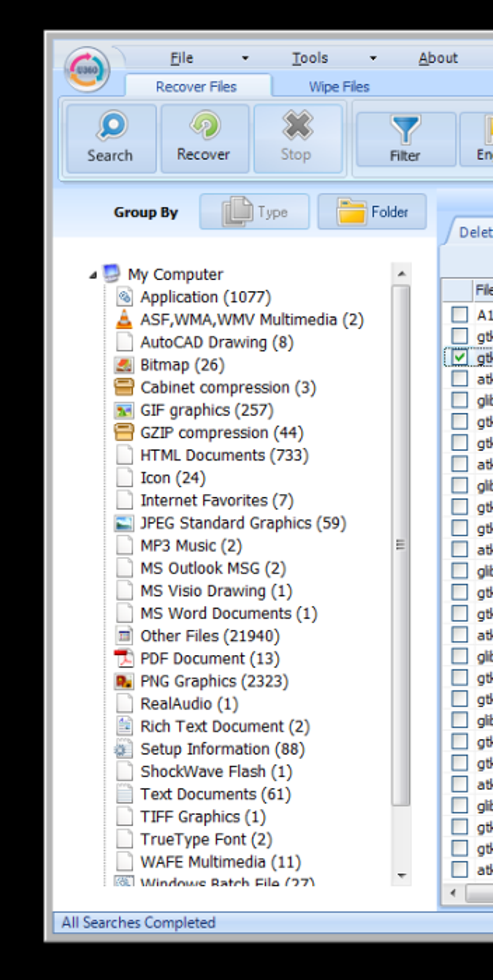Select PNG Graphics (2323) in tree

pyautogui.click(x=214, y=681)
